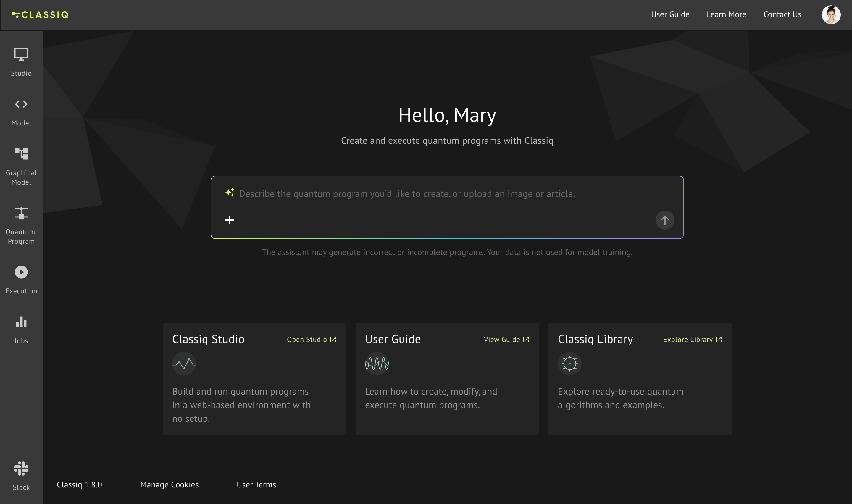Open Learn More in top navigation
Screen dimensions: 852x504
726,14
